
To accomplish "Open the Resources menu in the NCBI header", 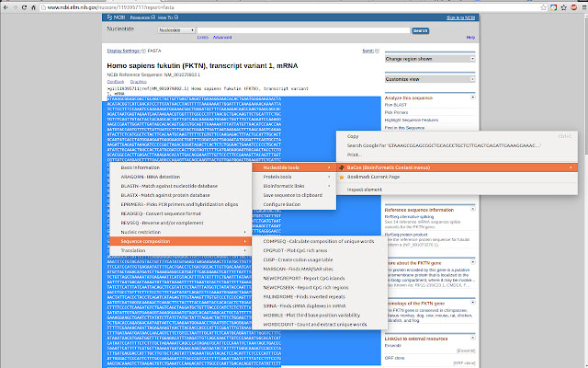I will 142,17.
